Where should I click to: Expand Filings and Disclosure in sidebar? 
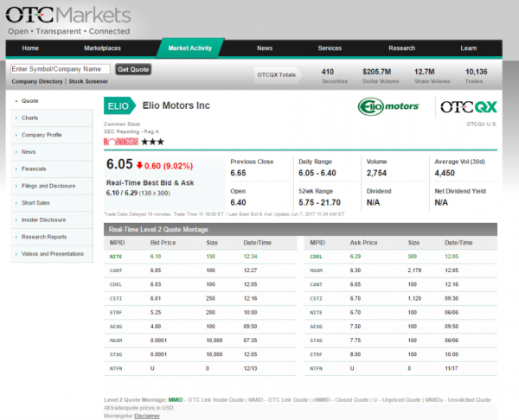[x=52, y=186]
